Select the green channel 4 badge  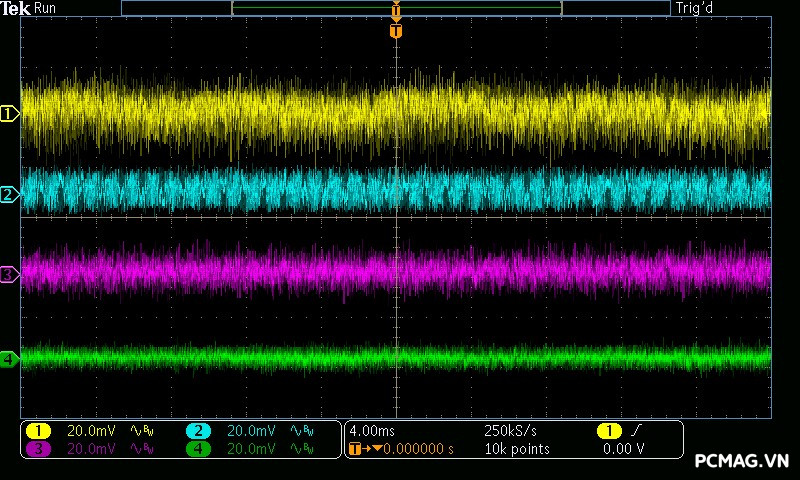[x=198, y=449]
